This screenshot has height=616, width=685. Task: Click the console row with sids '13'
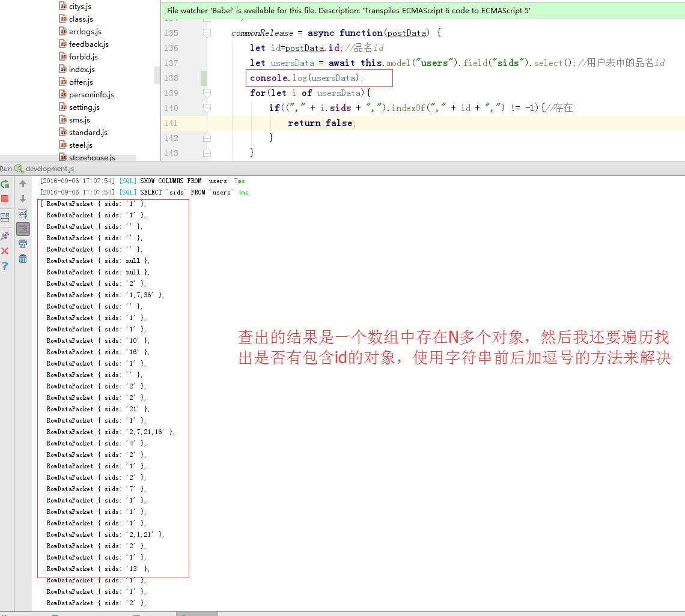[x=98, y=569]
